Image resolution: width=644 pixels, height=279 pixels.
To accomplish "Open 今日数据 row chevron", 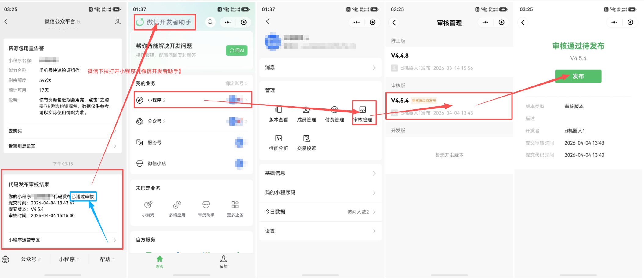I will [x=374, y=212].
